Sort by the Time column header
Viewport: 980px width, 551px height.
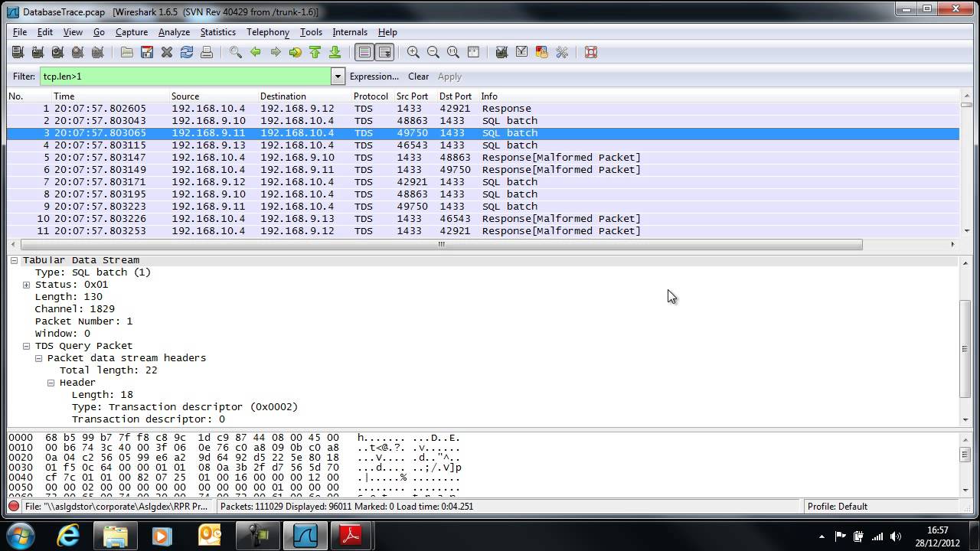(111, 96)
